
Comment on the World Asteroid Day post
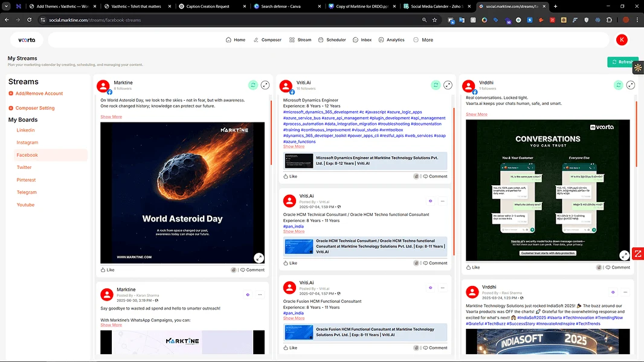click(x=252, y=270)
